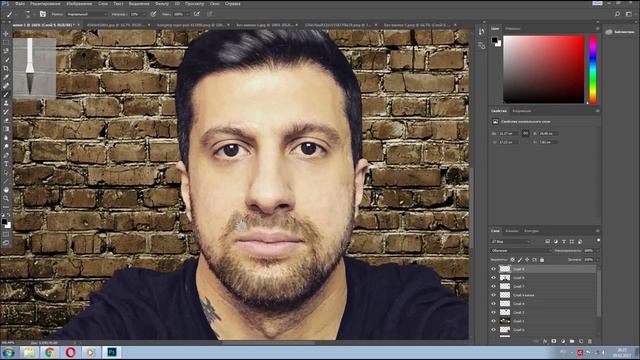The width and height of the screenshot is (640, 360).
Task: Select the Zoom tool
Action: (x=6, y=198)
